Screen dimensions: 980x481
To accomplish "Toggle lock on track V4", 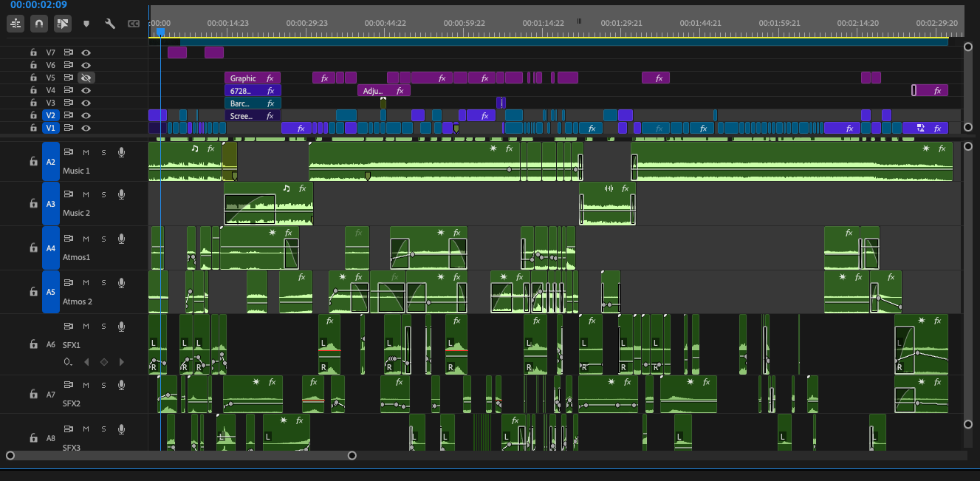I will (33, 90).
